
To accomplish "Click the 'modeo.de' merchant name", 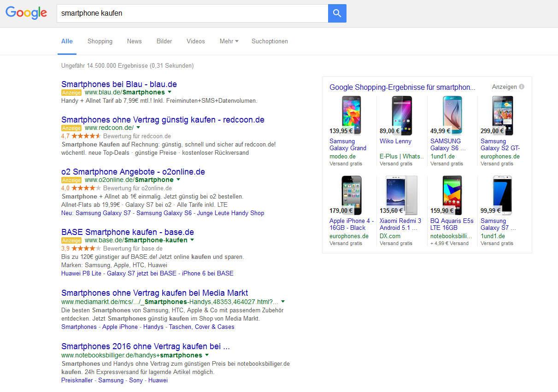I will click(x=342, y=156).
